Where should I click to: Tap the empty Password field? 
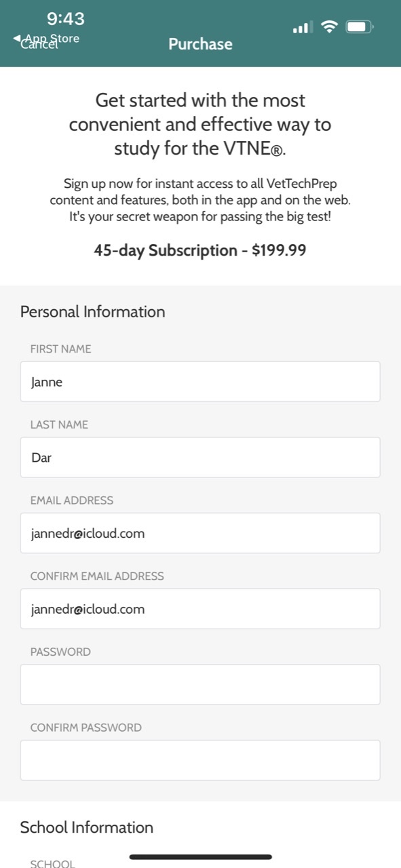click(200, 684)
